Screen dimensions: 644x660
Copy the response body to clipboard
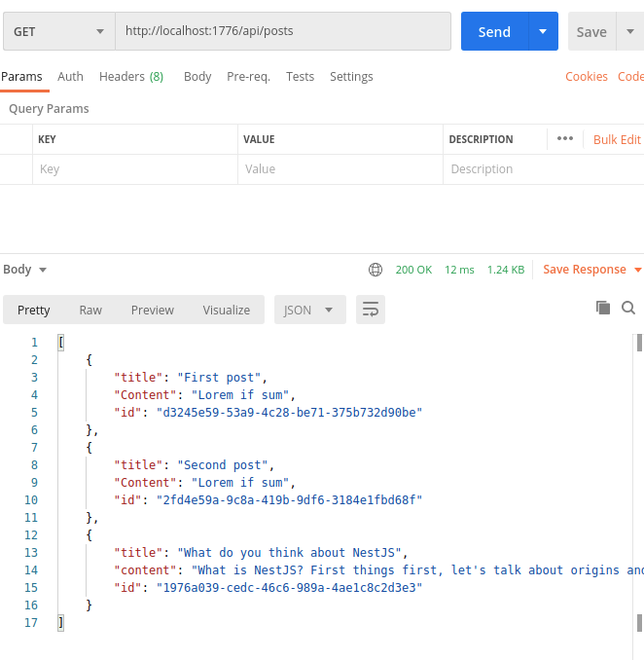tap(603, 308)
